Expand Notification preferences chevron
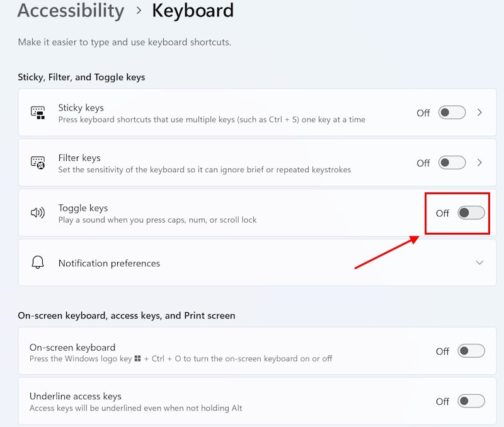This screenshot has width=504, height=427. coord(479,262)
